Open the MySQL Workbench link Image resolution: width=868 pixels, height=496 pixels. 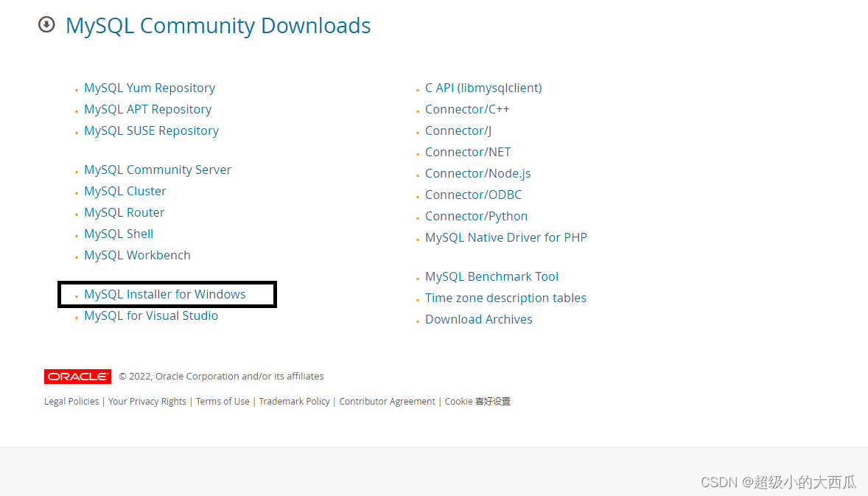(137, 255)
